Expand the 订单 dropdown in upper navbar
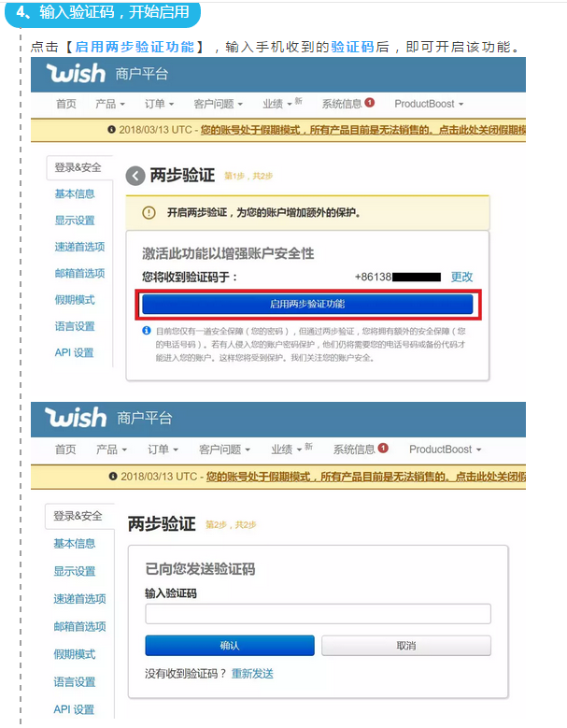The height and width of the screenshot is (728, 567). (159, 104)
